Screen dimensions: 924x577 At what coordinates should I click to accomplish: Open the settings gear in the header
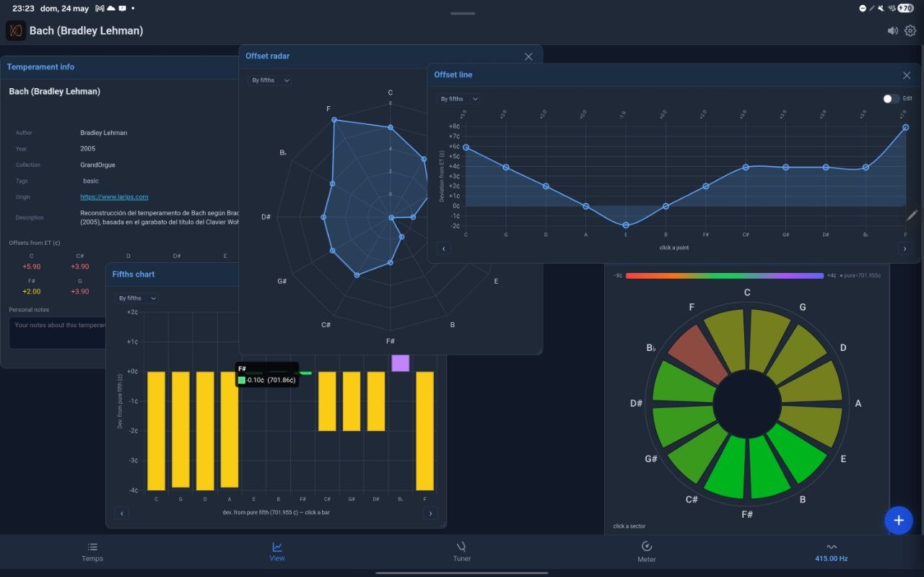910,31
